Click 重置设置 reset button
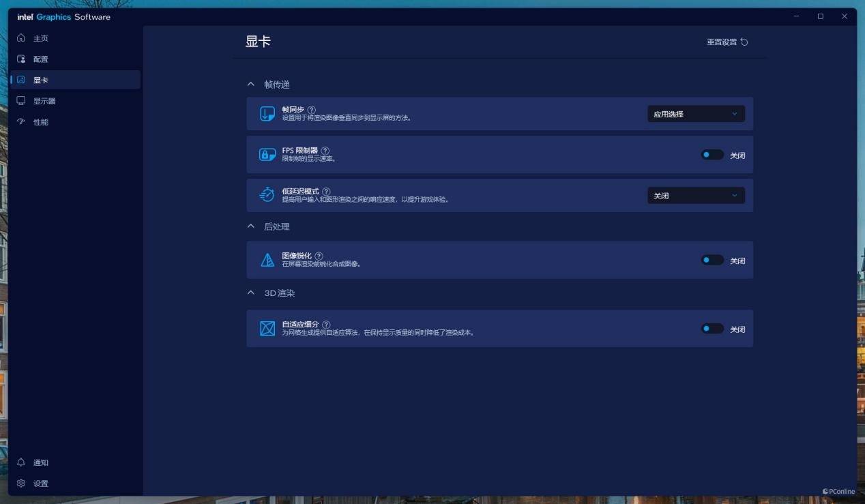The height and width of the screenshot is (504, 865). pyautogui.click(x=727, y=42)
